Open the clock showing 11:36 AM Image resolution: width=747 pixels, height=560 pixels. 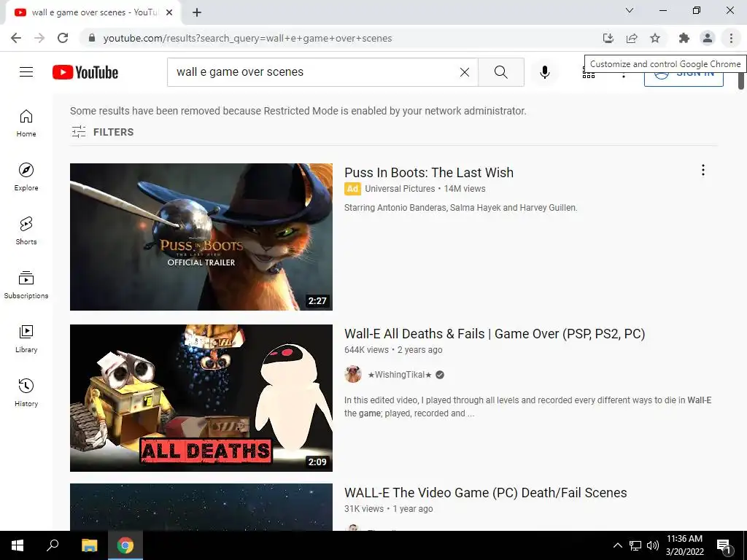click(684, 545)
